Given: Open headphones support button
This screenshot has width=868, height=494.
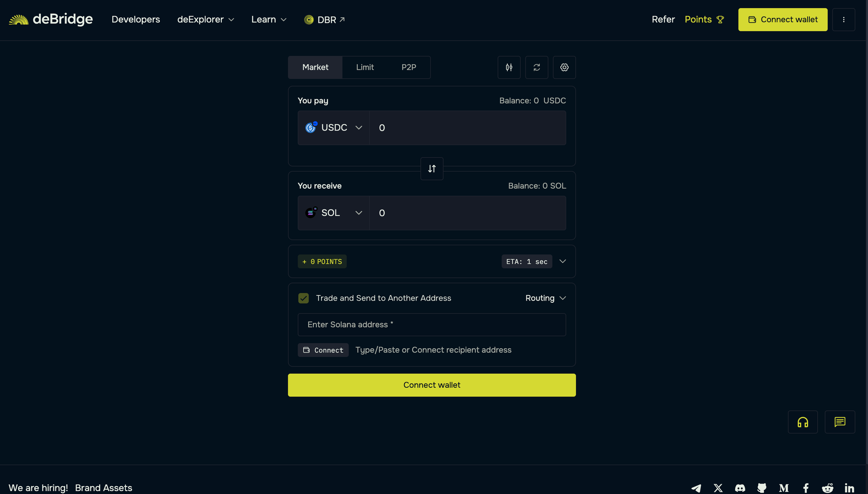Looking at the screenshot, I should tap(803, 422).
